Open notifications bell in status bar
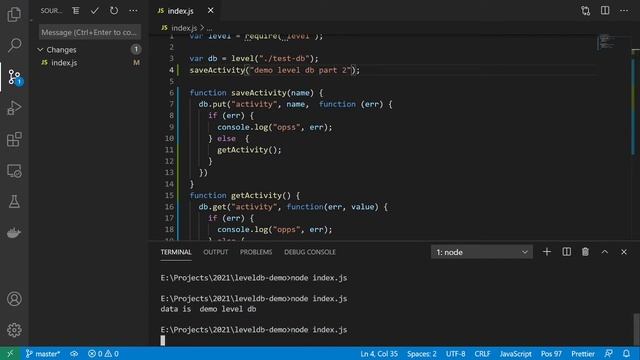Screen dimensions: 640x360 click(x=627, y=353)
